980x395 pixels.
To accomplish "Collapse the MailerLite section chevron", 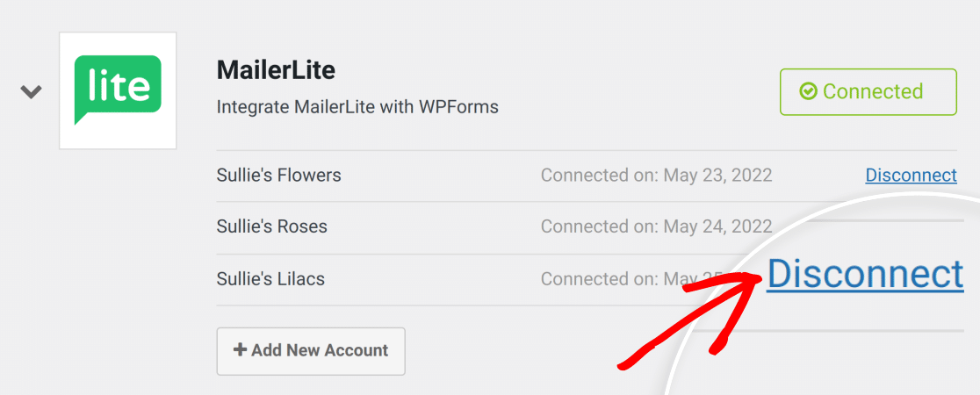I will coord(32,92).
